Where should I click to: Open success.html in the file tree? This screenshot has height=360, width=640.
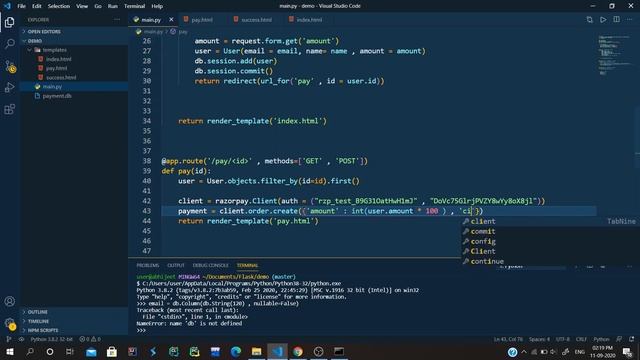click(x=74, y=77)
